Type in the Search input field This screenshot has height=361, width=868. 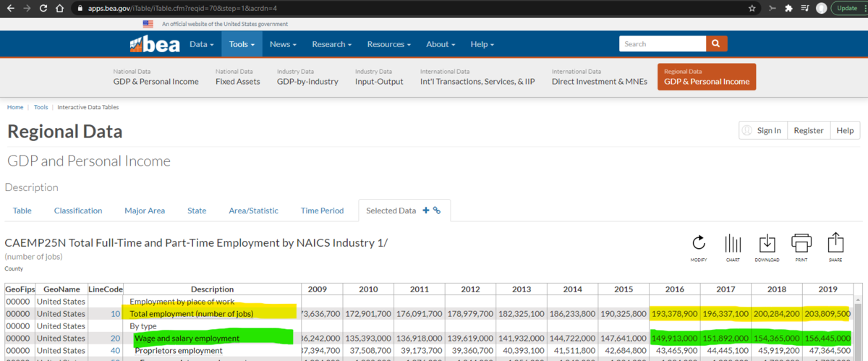tap(662, 44)
